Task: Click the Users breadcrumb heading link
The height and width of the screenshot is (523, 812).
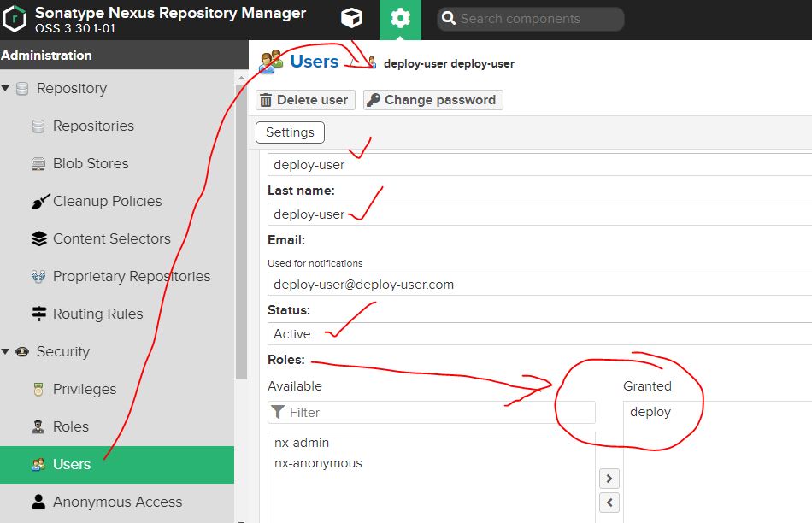Action: [x=314, y=62]
